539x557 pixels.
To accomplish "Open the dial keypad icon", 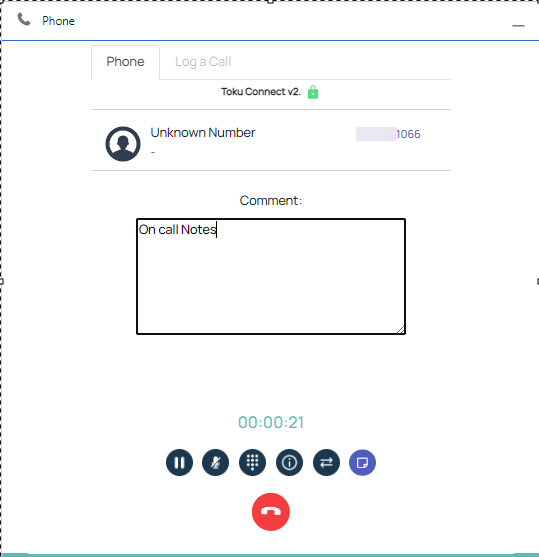I will click(x=253, y=463).
